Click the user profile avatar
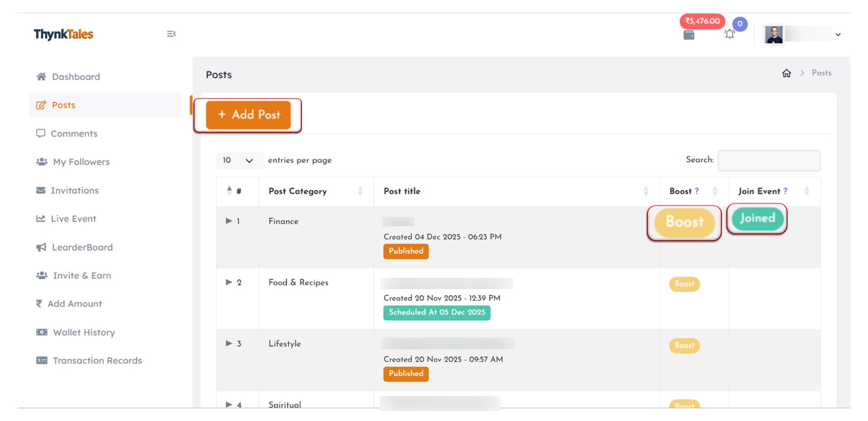The height and width of the screenshot is (421, 868). pos(774,34)
